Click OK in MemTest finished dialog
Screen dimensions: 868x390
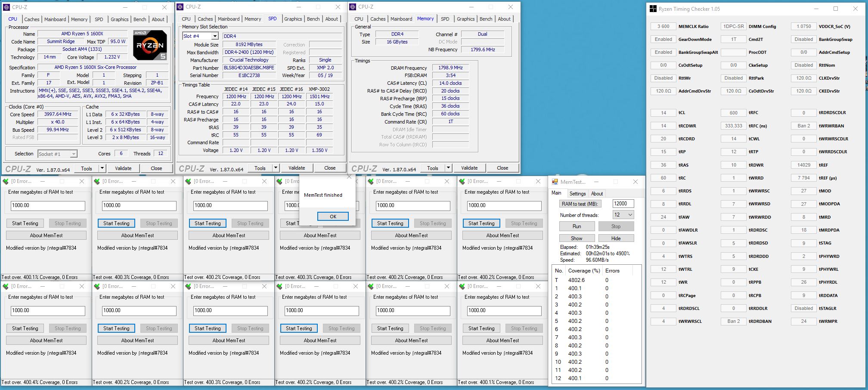point(333,217)
